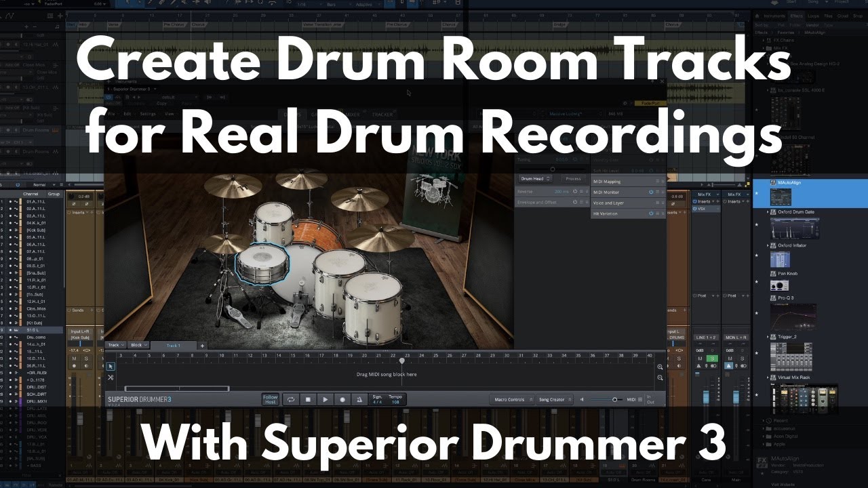Expand the Trigger_2 entry
The height and width of the screenshot is (488, 868).
(x=768, y=337)
